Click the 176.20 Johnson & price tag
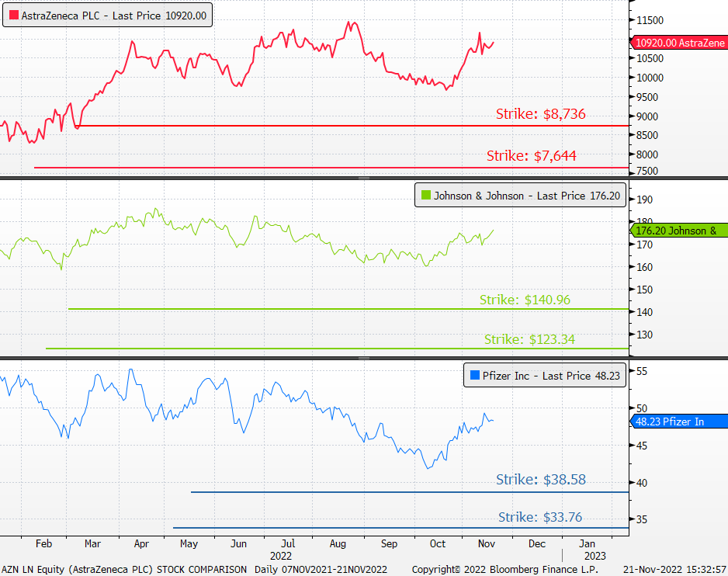 pos(679,231)
